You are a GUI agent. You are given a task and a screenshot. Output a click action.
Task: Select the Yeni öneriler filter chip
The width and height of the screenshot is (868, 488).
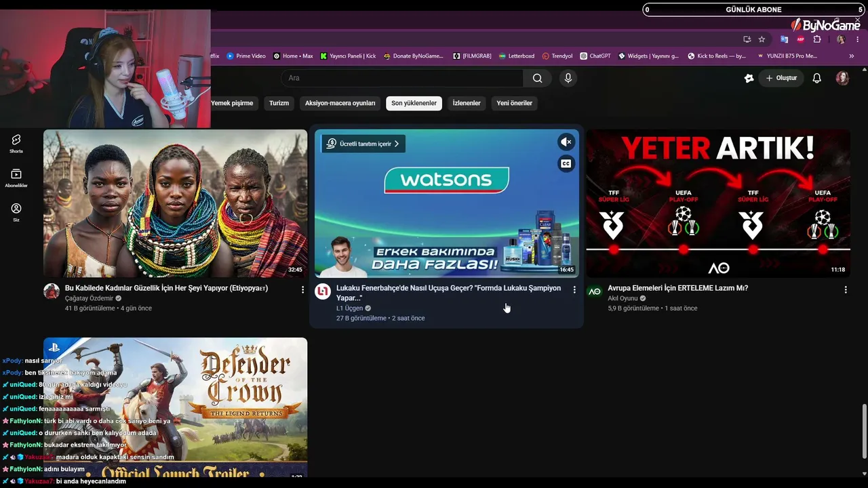[x=514, y=103]
